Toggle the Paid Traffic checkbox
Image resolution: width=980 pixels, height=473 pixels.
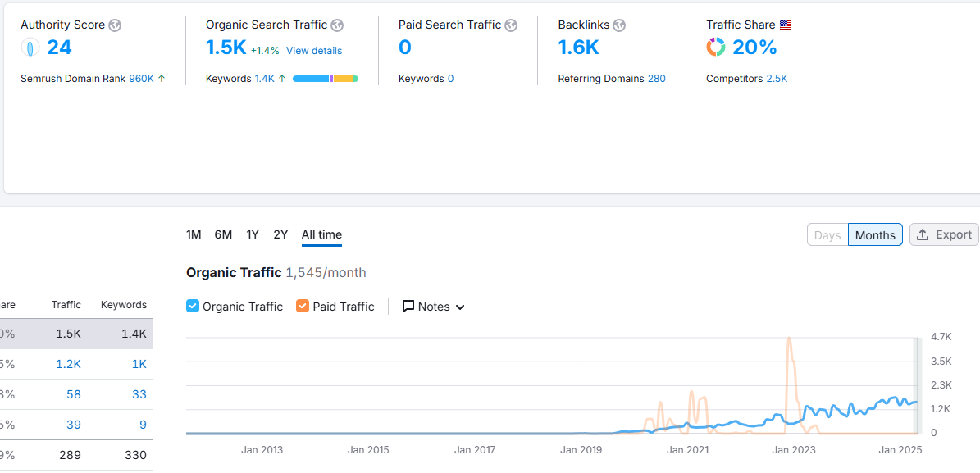click(x=303, y=307)
